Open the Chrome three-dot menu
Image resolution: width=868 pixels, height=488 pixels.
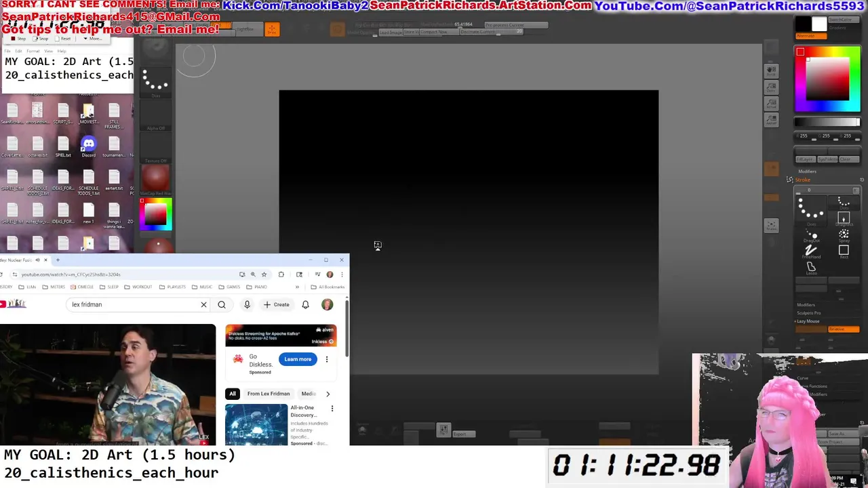click(342, 274)
